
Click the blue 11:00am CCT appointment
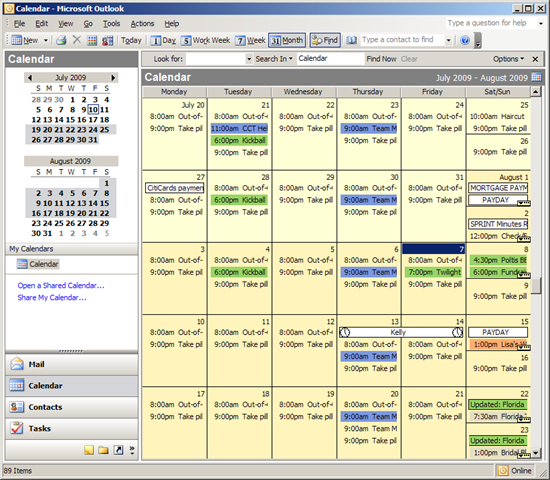(240, 128)
